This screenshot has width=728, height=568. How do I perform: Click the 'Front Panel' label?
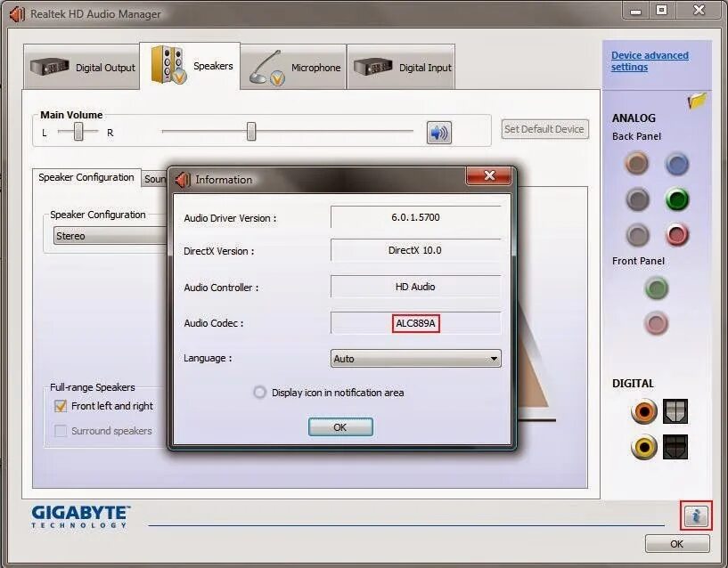pyautogui.click(x=638, y=261)
